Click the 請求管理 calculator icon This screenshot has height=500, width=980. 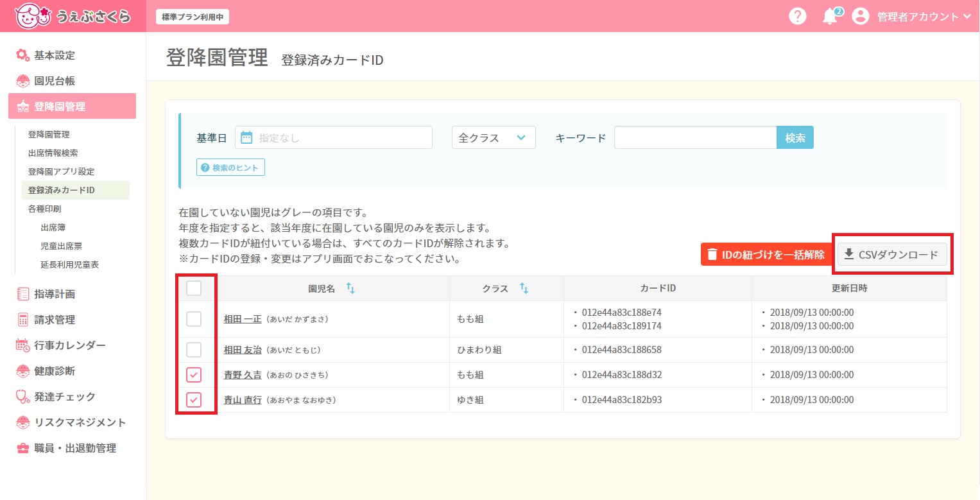22,320
